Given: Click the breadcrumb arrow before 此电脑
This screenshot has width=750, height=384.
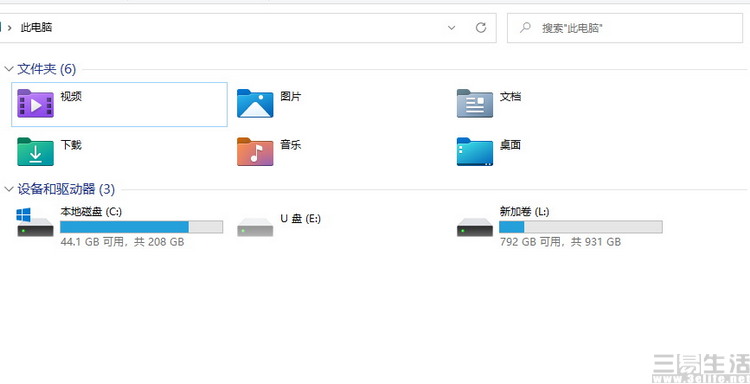Looking at the screenshot, I should 10,28.
